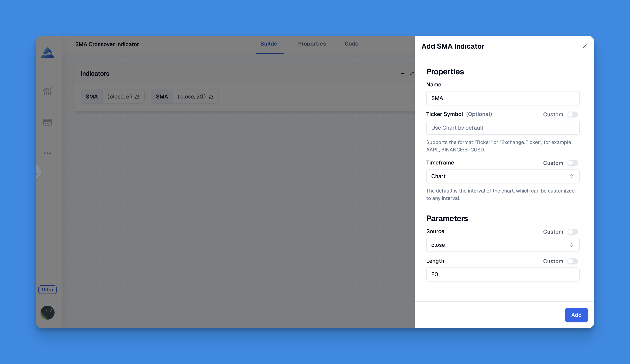Click the sidebar more options ellipsis icon
The height and width of the screenshot is (364, 630).
(x=48, y=153)
